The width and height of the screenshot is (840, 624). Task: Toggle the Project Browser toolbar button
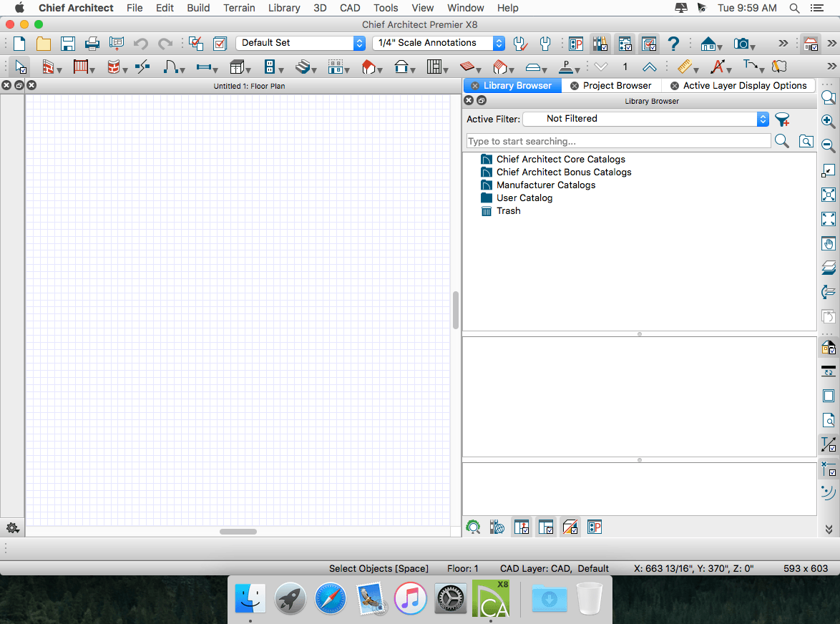[625, 44]
